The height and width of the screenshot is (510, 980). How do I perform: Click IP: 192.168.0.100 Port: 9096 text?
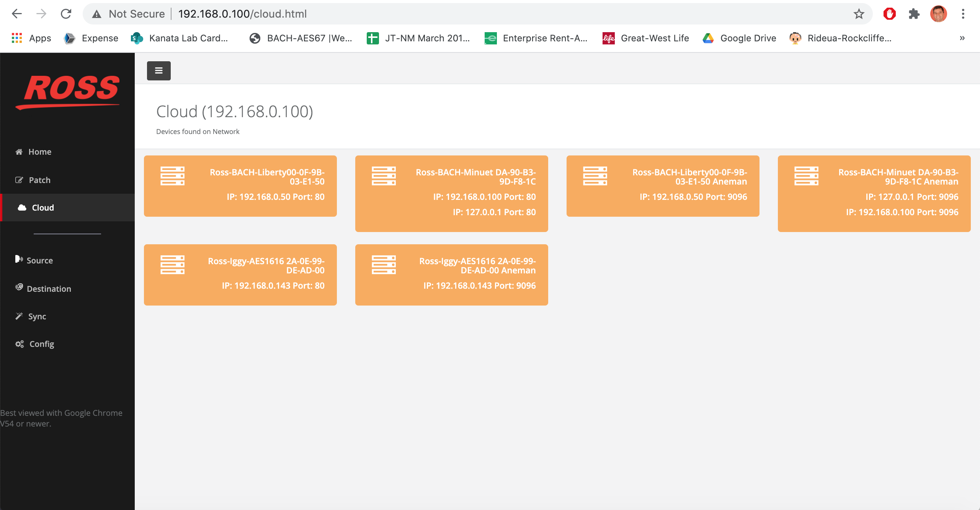pos(902,212)
